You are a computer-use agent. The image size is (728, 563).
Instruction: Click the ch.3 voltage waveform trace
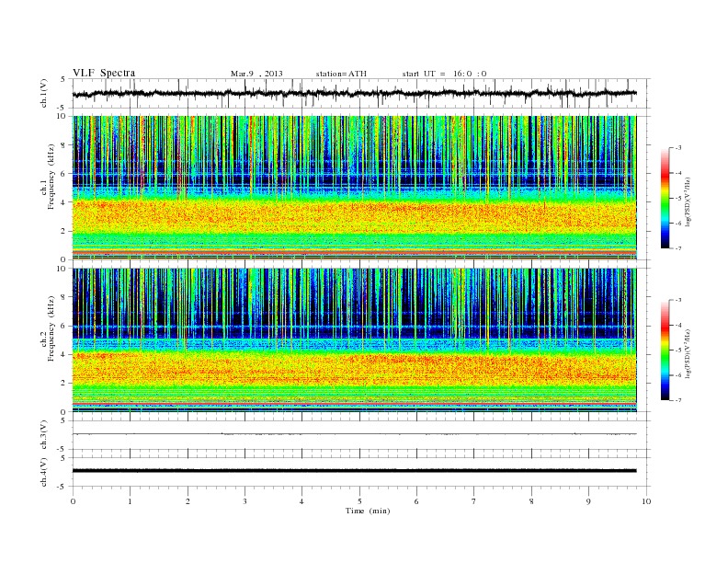click(x=354, y=434)
